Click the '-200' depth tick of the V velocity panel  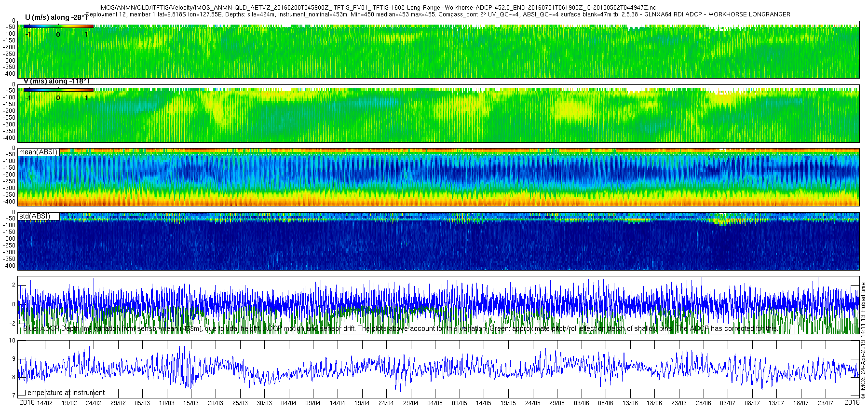pyautogui.click(x=10, y=111)
